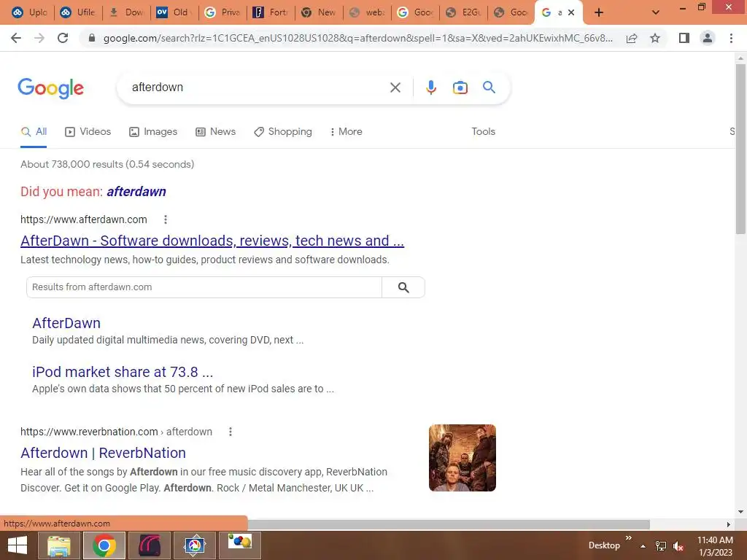Click the Results from afterdawn.com field

[x=204, y=287]
